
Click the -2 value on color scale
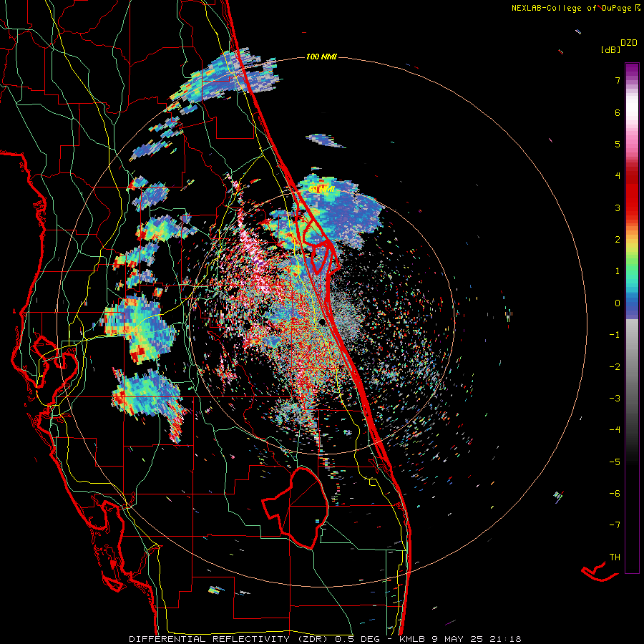tap(615, 367)
